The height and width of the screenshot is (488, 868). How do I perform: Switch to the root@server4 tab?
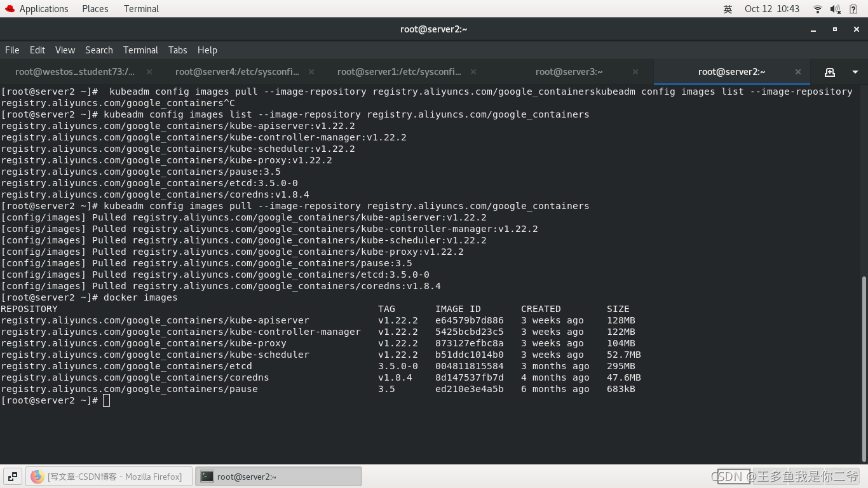(x=237, y=72)
